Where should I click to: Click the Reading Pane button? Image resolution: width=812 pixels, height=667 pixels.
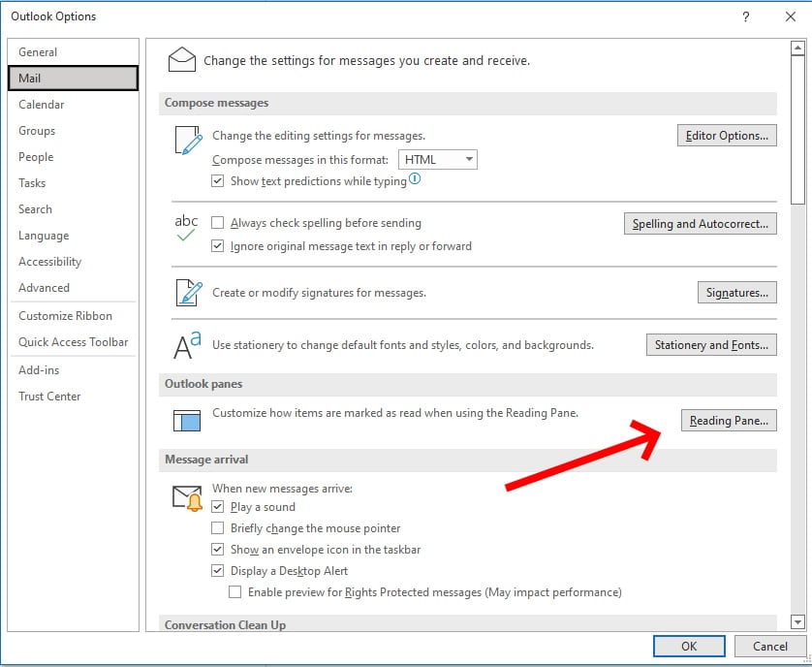(x=729, y=420)
